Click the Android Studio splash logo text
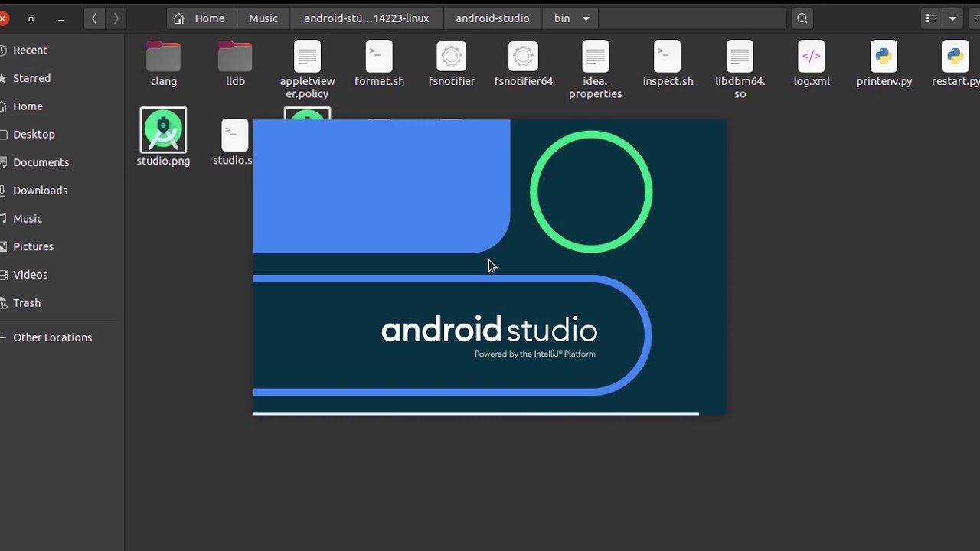 [x=489, y=330]
